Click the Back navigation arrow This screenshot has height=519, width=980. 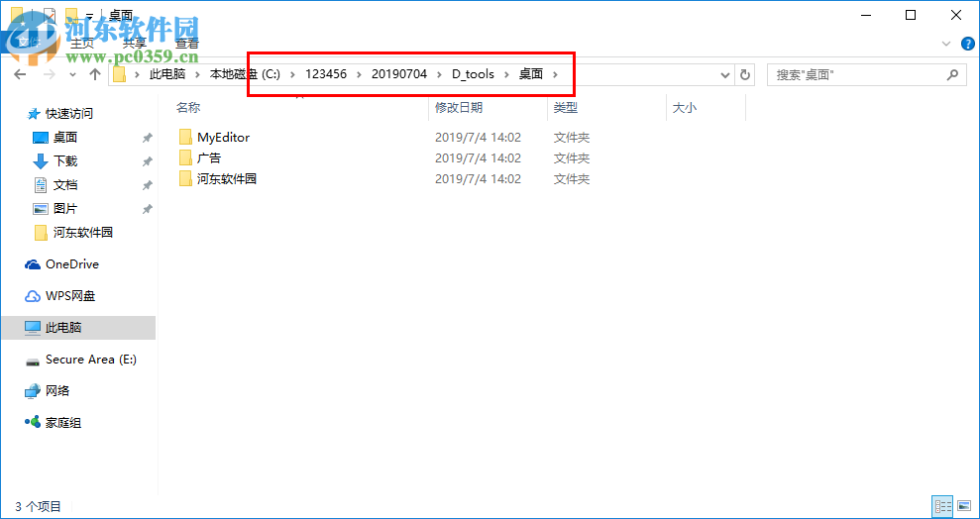20,74
